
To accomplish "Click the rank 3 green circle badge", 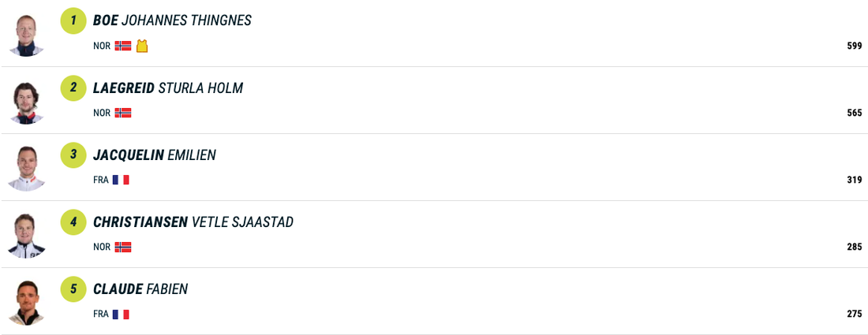I will pos(73,155).
